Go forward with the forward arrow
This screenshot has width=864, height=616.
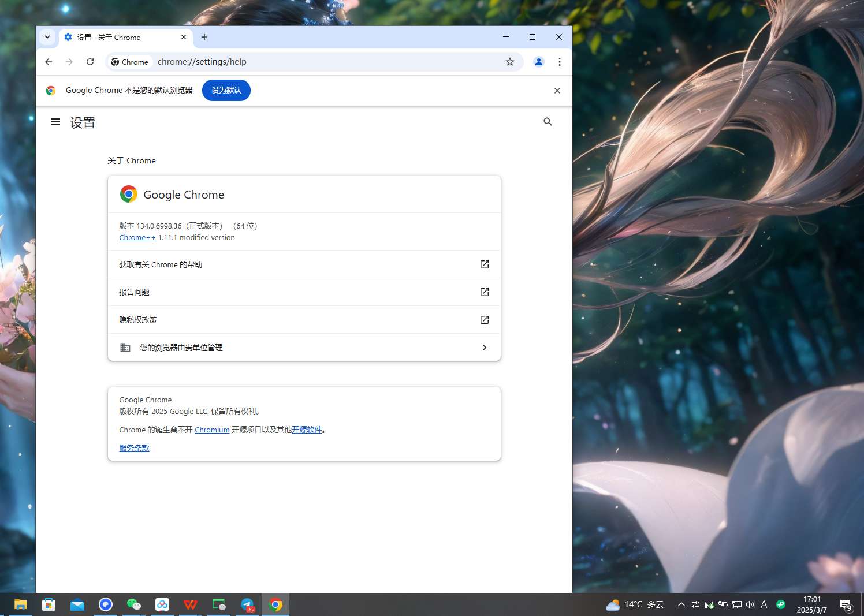tap(69, 62)
